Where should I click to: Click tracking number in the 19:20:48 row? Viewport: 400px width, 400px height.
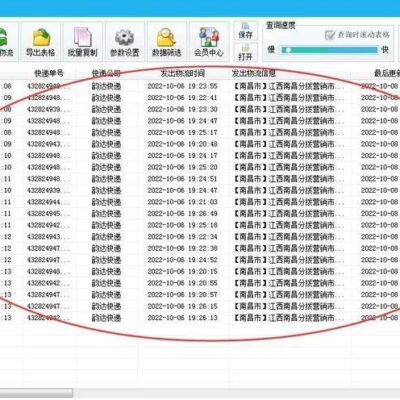49,144
